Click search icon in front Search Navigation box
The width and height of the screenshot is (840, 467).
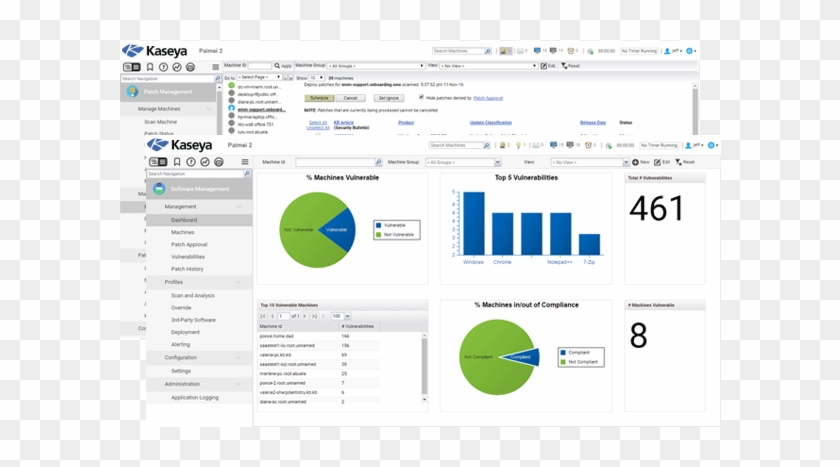pos(247,174)
